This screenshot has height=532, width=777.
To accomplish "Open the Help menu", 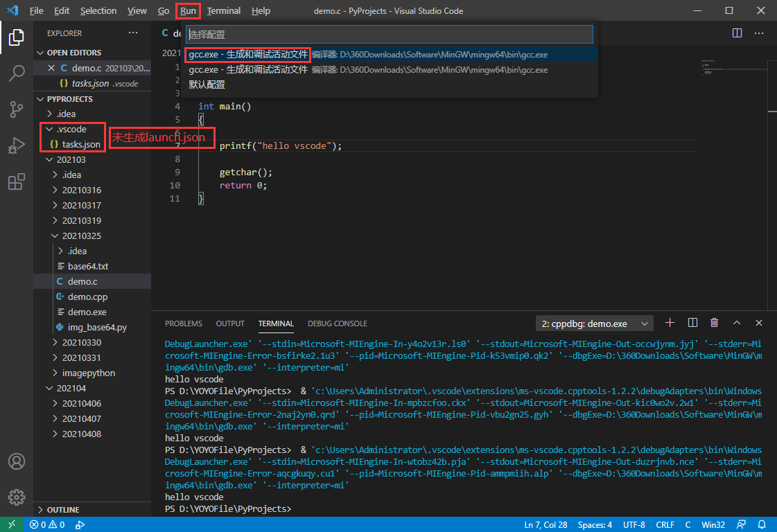I will point(261,10).
